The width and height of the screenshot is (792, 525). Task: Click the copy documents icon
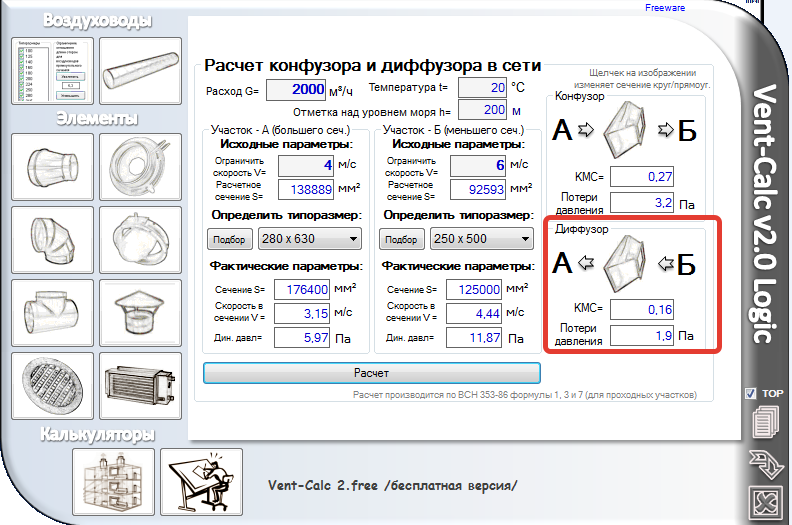click(765, 423)
